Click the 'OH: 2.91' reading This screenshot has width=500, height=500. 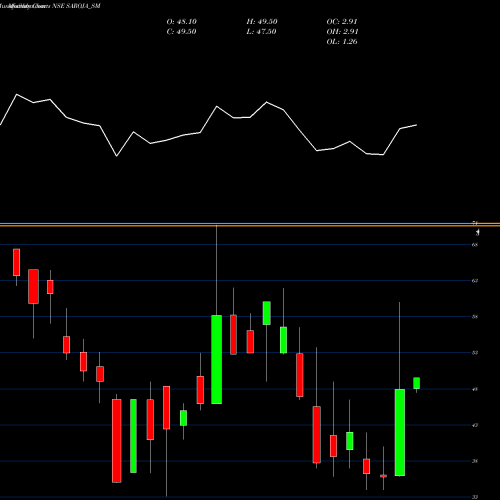tap(342, 32)
